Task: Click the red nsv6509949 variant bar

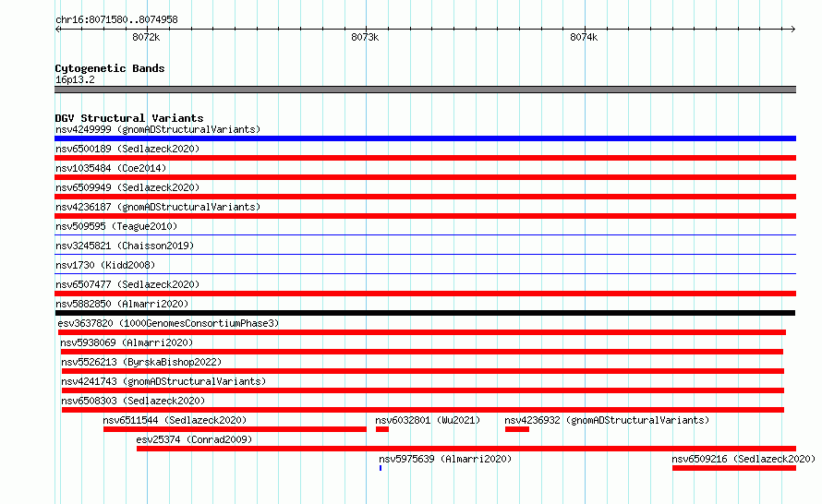Action: coord(425,197)
